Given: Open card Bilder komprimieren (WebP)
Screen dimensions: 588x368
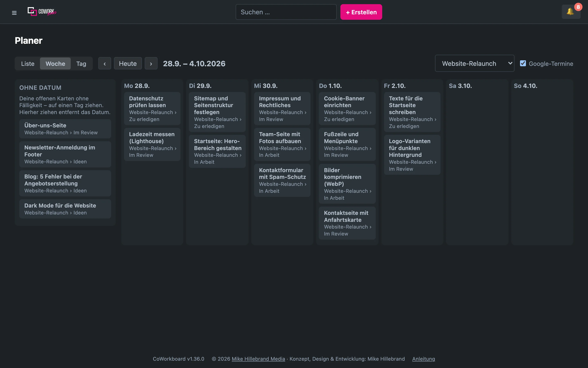Looking at the screenshot, I should [347, 184].
